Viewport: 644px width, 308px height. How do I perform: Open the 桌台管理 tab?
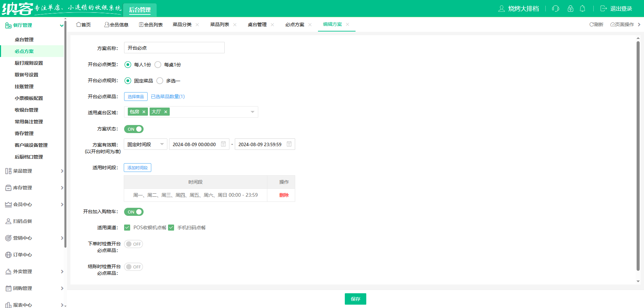point(258,24)
